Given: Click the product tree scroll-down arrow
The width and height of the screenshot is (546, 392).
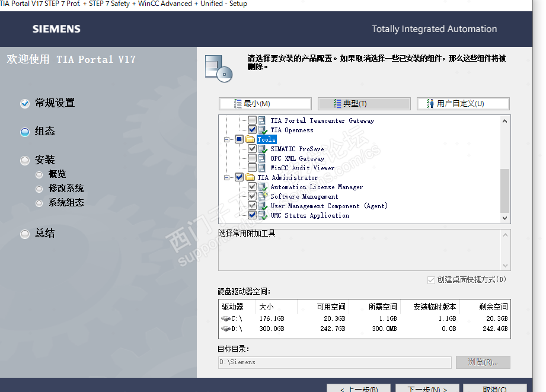Looking at the screenshot, I should 505,218.
